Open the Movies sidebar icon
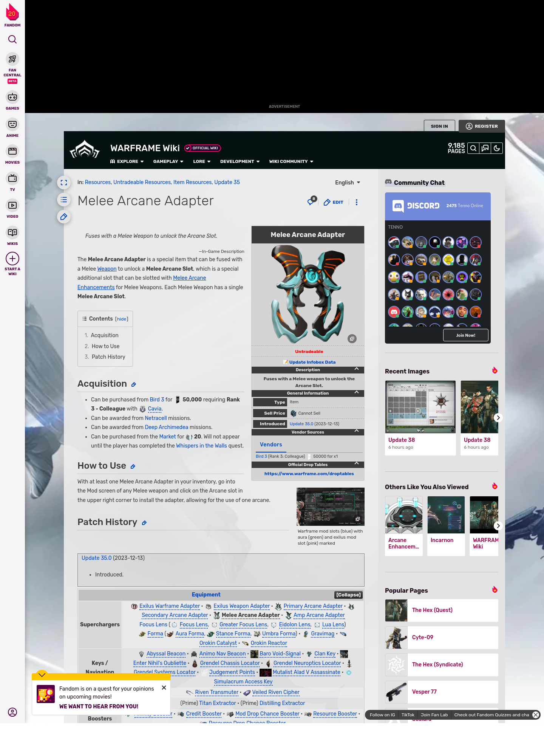 [x=12, y=151]
